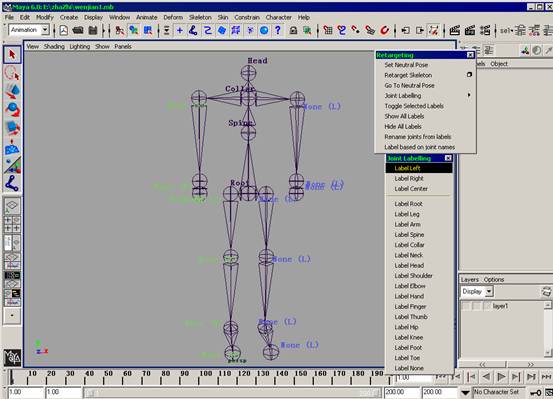Toggle auto keyframe key icon

click(x=536, y=392)
